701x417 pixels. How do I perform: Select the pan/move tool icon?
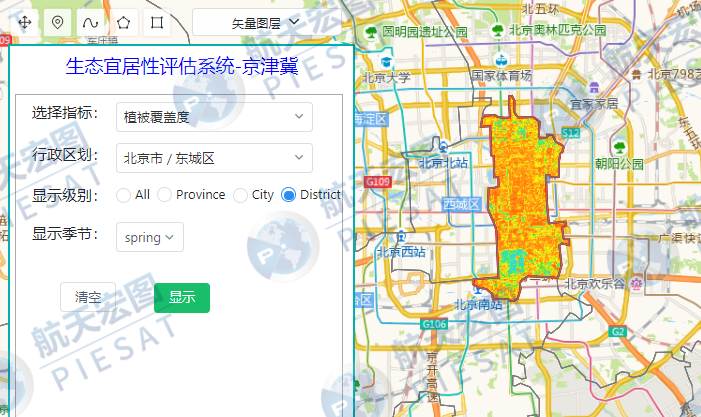click(25, 22)
